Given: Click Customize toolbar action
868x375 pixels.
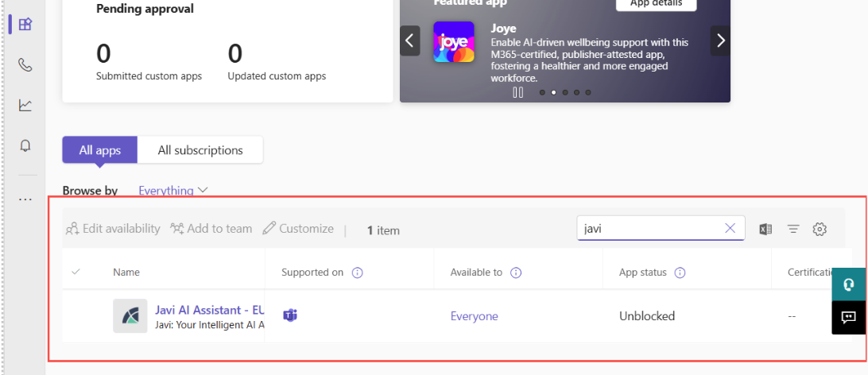Looking at the screenshot, I should click(298, 229).
